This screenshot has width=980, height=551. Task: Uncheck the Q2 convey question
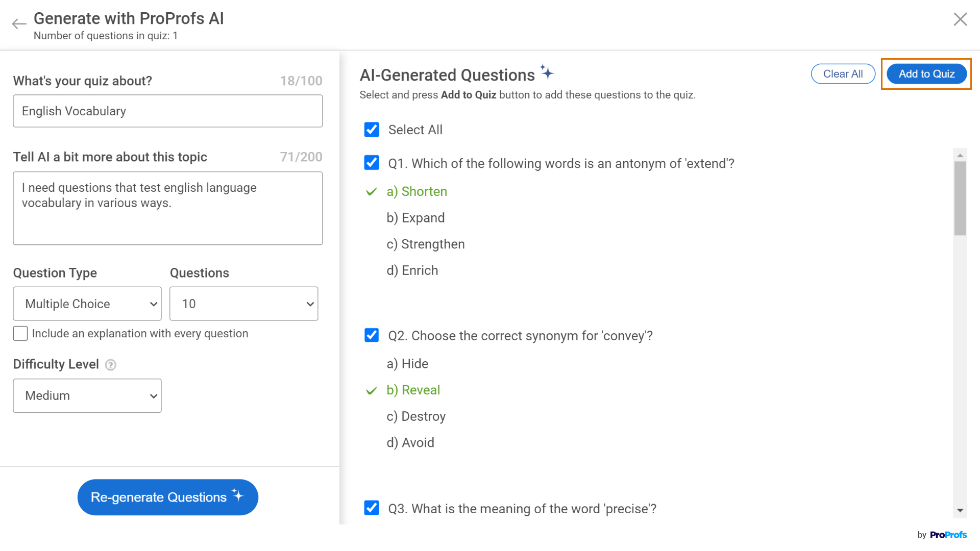pyautogui.click(x=372, y=335)
